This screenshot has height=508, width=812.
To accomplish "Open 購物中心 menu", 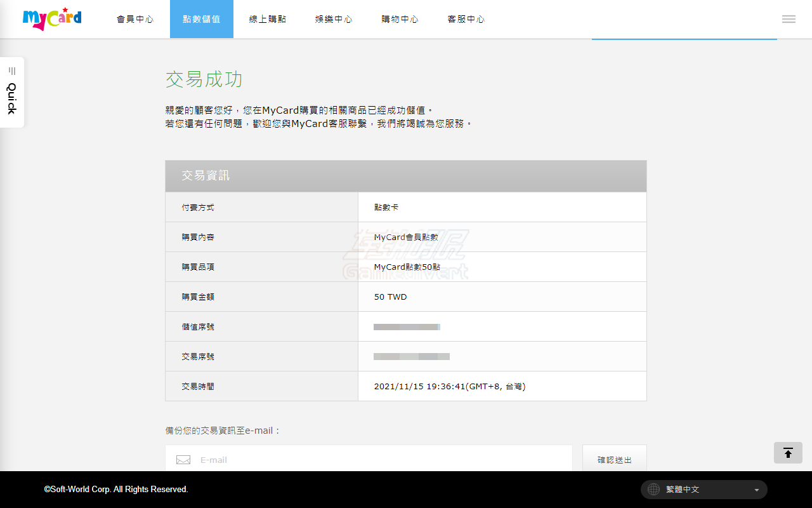I will tap(400, 19).
